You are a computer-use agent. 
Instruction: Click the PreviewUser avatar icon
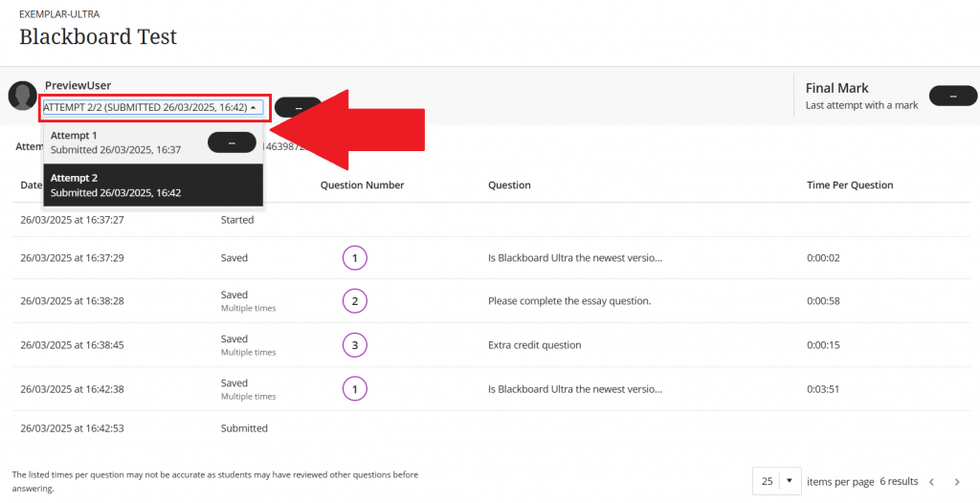23,97
